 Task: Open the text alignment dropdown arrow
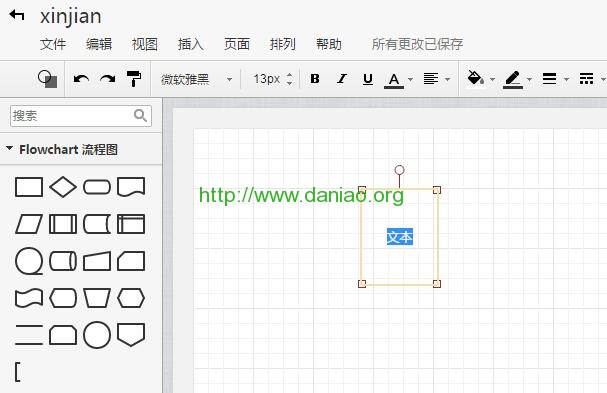[x=448, y=79]
